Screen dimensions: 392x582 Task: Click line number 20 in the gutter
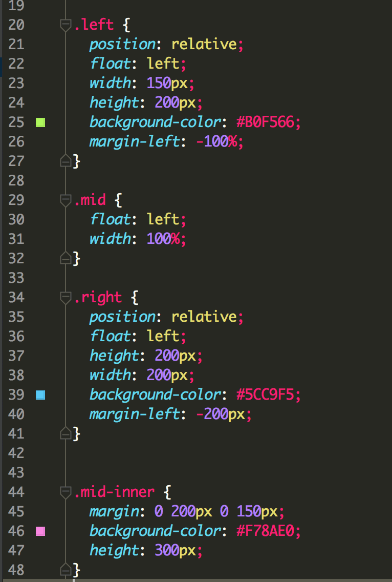16,25
